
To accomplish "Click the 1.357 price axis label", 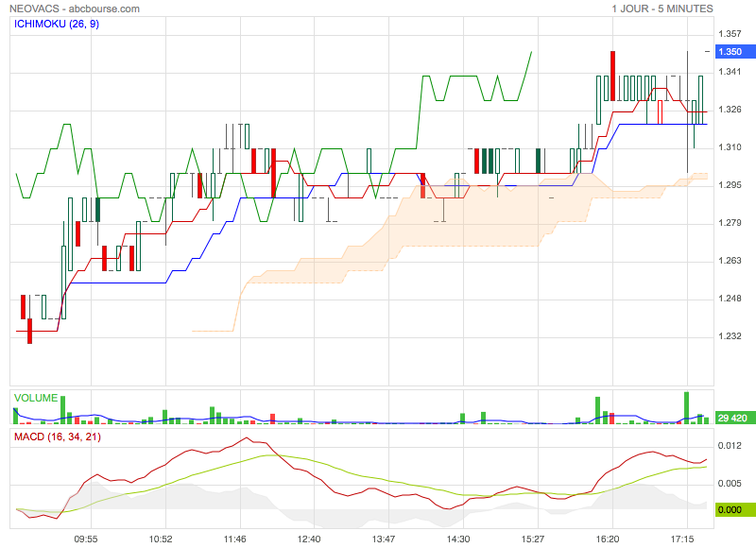I will 730,34.
